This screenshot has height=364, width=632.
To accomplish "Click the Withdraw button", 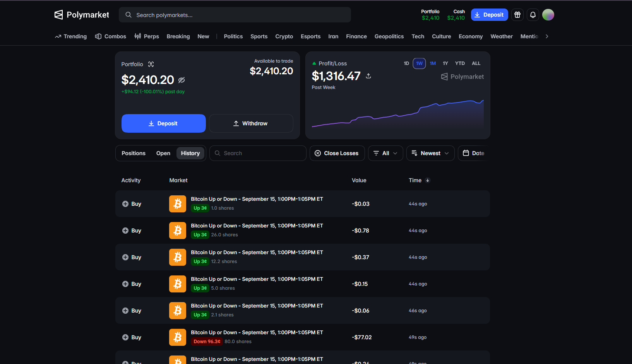I will click(x=251, y=123).
